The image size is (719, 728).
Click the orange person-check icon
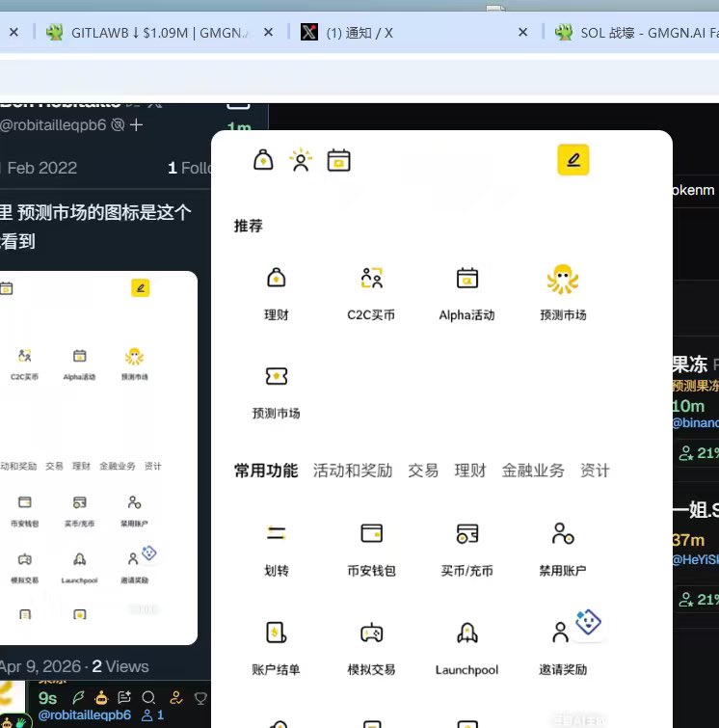[x=176, y=697]
